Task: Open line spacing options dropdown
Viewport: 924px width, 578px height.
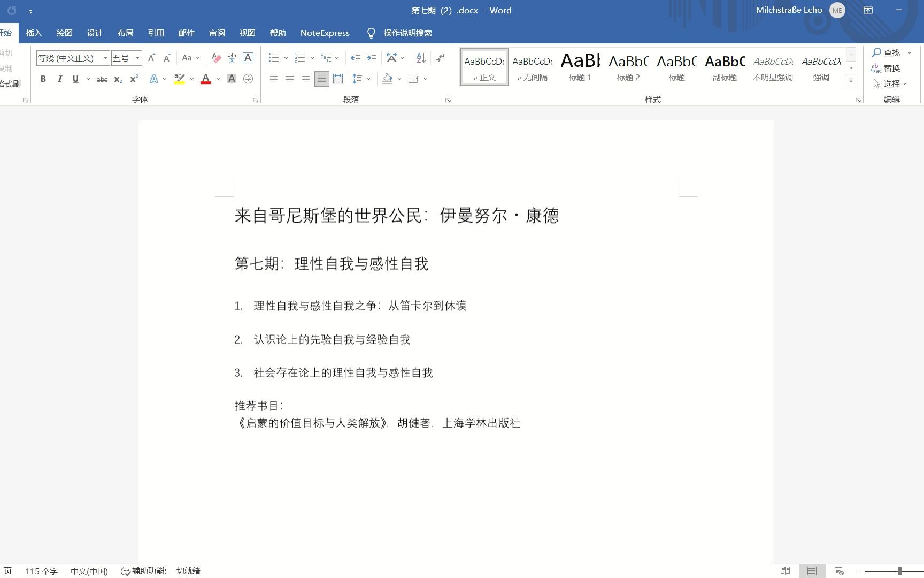Action: click(x=361, y=79)
